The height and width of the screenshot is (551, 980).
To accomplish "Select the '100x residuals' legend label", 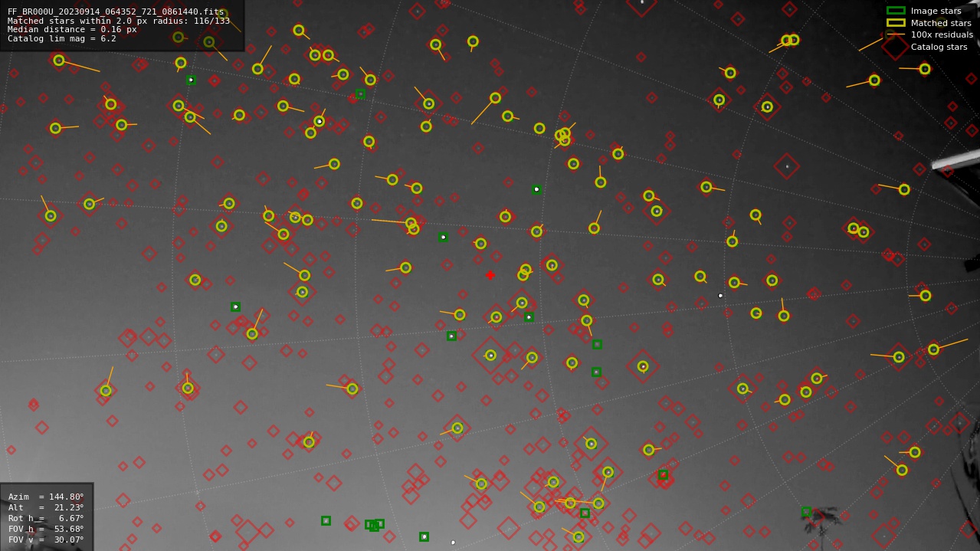I will [x=942, y=34].
